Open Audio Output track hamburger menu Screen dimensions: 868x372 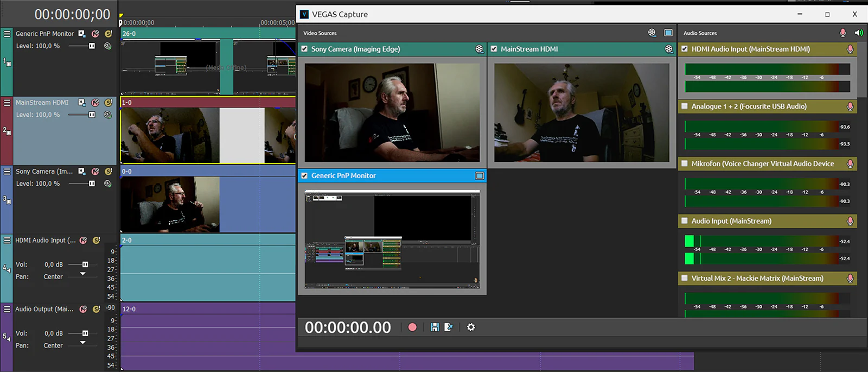(x=7, y=309)
